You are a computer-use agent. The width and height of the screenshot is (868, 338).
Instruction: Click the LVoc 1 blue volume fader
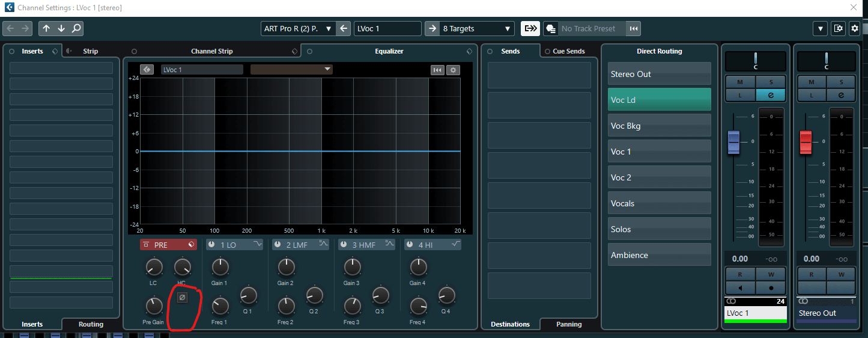click(733, 143)
